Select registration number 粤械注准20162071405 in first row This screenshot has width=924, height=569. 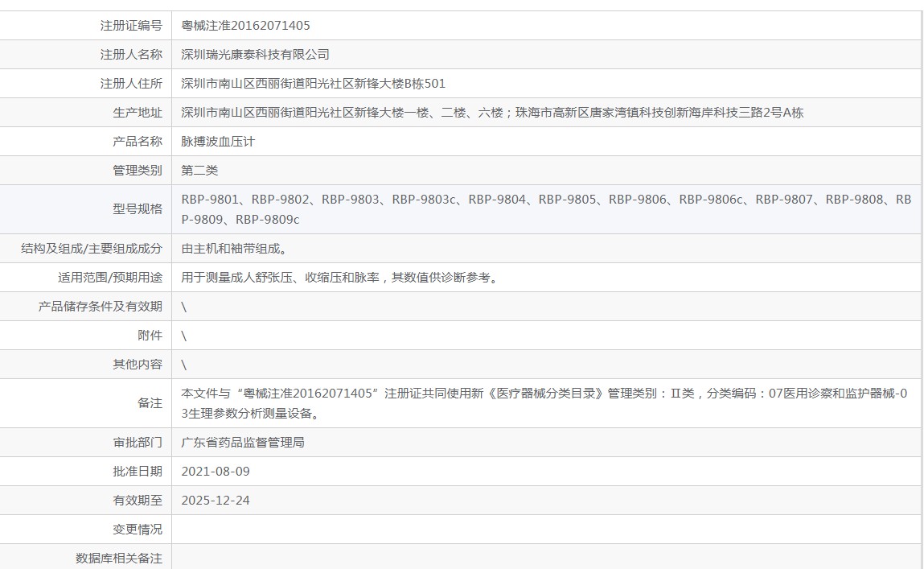pyautogui.click(x=245, y=26)
